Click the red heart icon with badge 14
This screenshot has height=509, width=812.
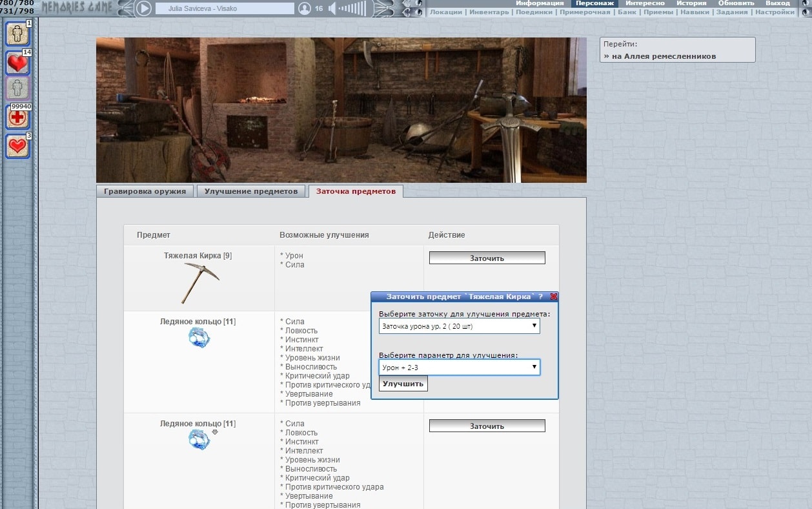pos(17,63)
